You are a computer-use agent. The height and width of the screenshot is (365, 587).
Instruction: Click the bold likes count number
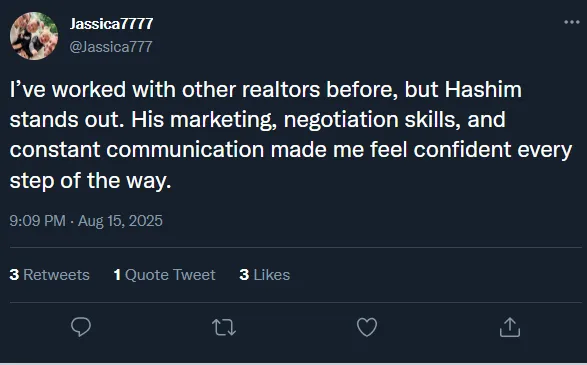(244, 275)
